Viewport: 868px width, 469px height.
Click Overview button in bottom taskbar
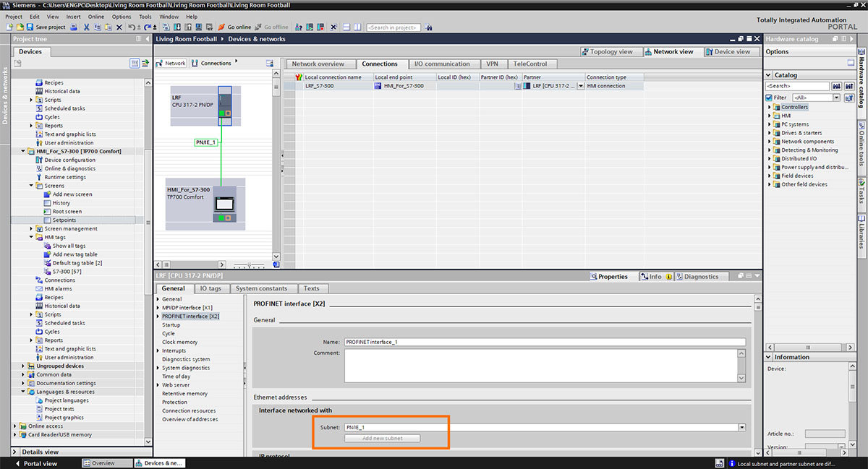108,463
